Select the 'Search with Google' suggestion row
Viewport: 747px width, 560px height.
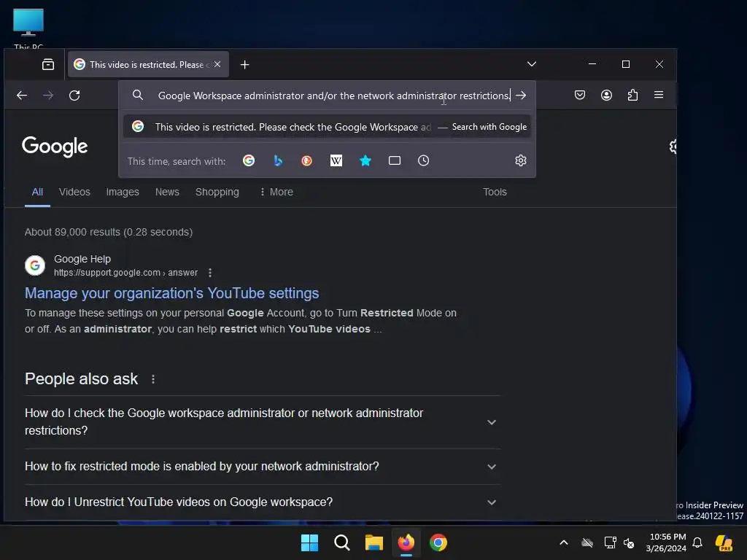tap(327, 127)
